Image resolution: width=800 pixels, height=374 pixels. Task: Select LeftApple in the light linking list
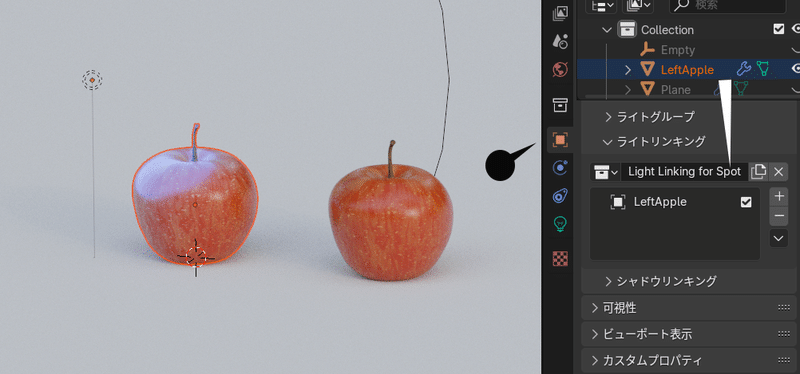[675, 202]
